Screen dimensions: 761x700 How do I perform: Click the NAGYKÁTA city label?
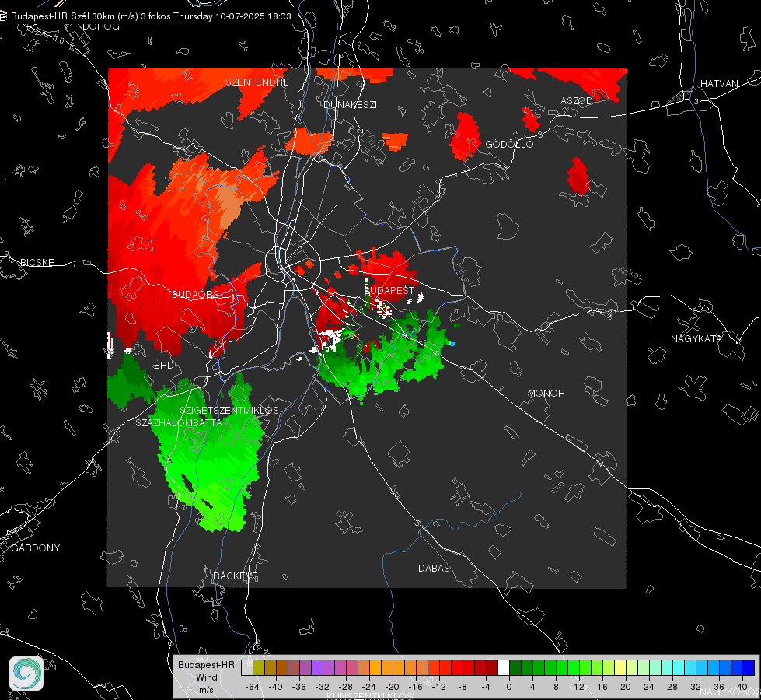tap(696, 339)
